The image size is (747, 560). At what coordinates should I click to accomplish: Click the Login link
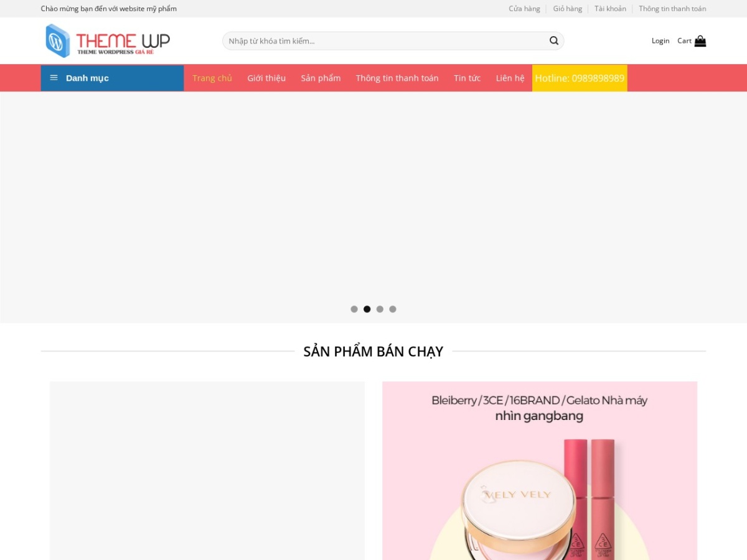click(660, 41)
